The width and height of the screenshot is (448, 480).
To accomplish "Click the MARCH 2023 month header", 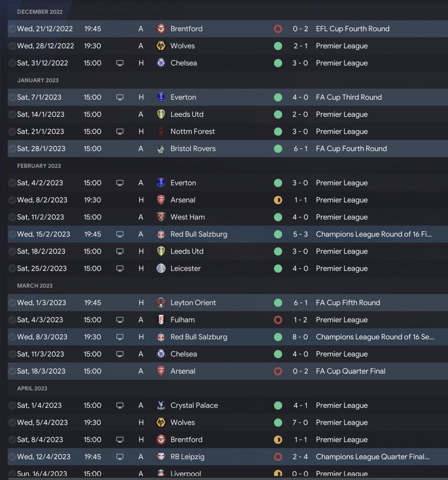I will pyautogui.click(x=35, y=286).
